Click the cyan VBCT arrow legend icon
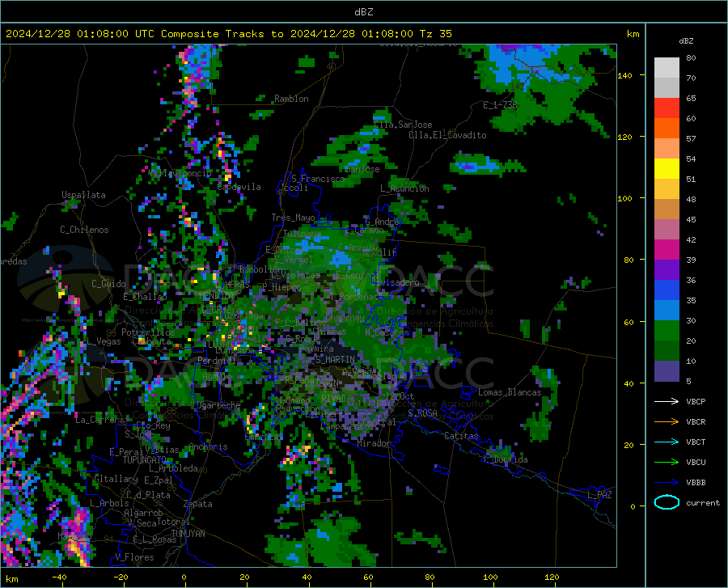Image resolution: width=728 pixels, height=588 pixels. pyautogui.click(x=667, y=442)
